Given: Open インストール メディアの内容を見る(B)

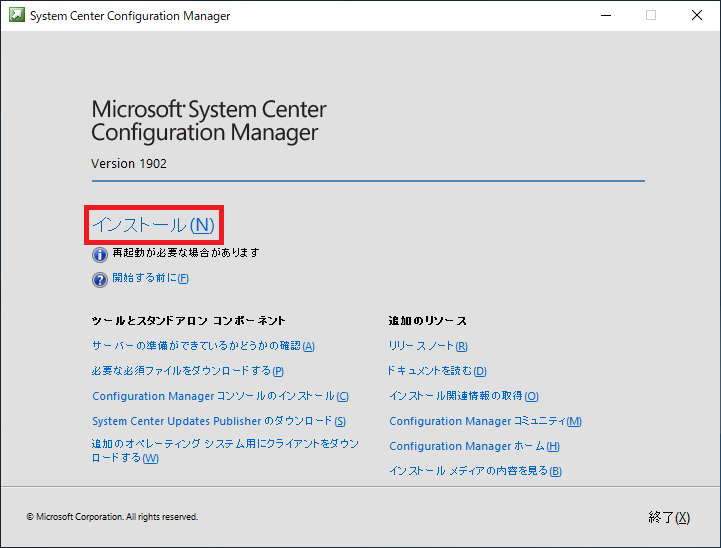Looking at the screenshot, I should coord(475,471).
